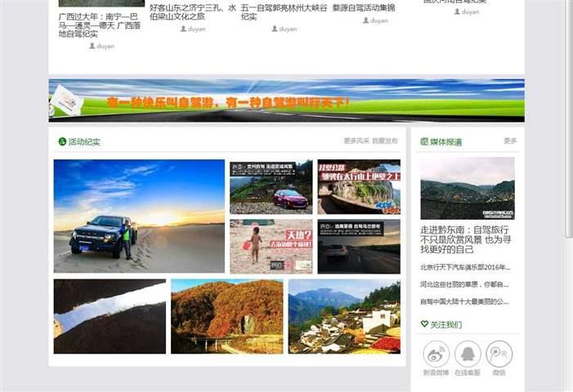
Task: Click the 媒体报道 section heading
Action: pyautogui.click(x=445, y=141)
